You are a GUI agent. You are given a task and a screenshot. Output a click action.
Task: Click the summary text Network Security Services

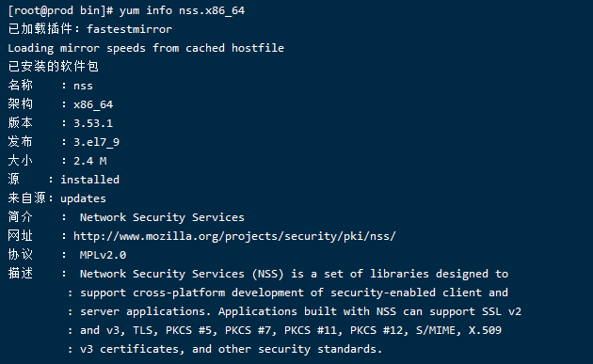pyautogui.click(x=162, y=217)
